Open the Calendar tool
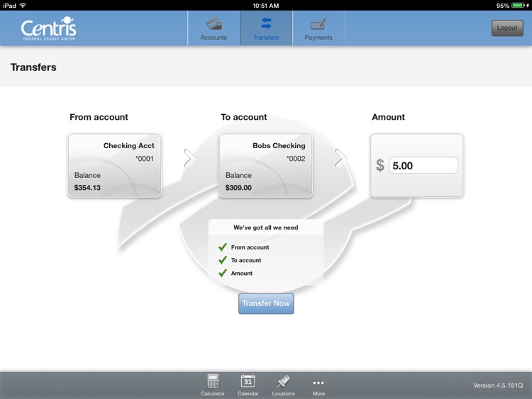The width and height of the screenshot is (532, 399). click(248, 385)
